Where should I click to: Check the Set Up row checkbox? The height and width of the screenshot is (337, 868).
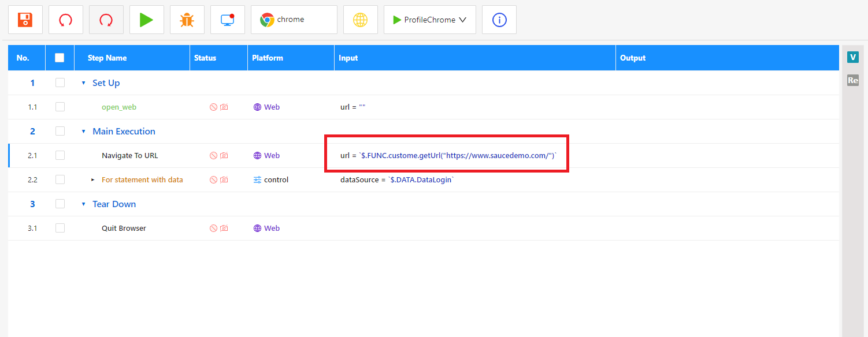[x=60, y=83]
